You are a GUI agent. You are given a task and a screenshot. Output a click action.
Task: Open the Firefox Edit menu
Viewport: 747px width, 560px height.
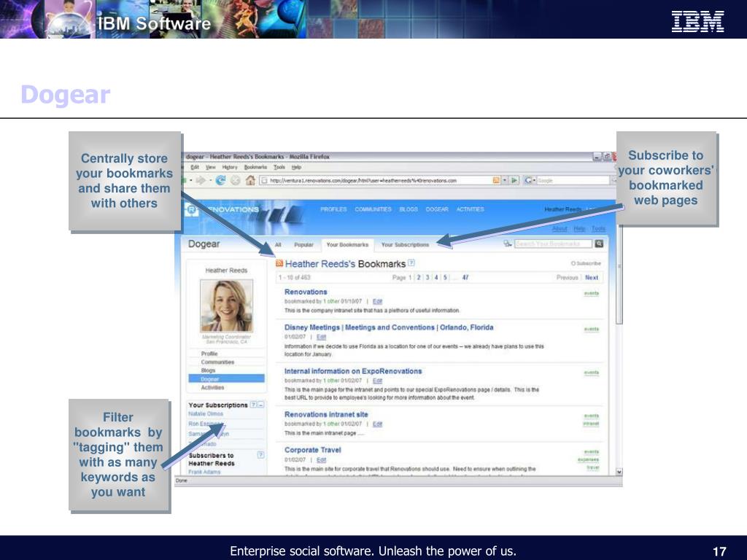point(195,167)
